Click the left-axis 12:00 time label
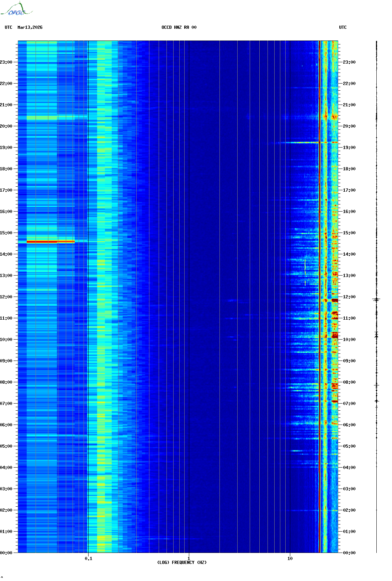Viewport: 392px width, 581px height. point(6,297)
